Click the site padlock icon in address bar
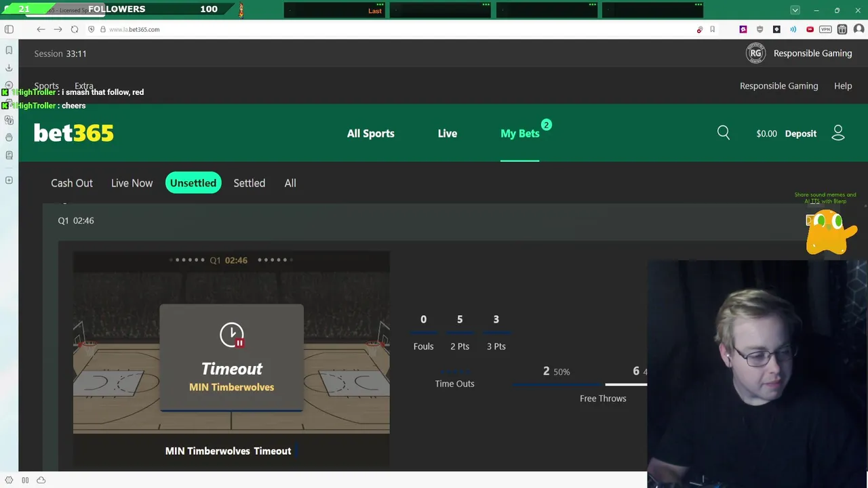This screenshot has width=868, height=488. [103, 29]
